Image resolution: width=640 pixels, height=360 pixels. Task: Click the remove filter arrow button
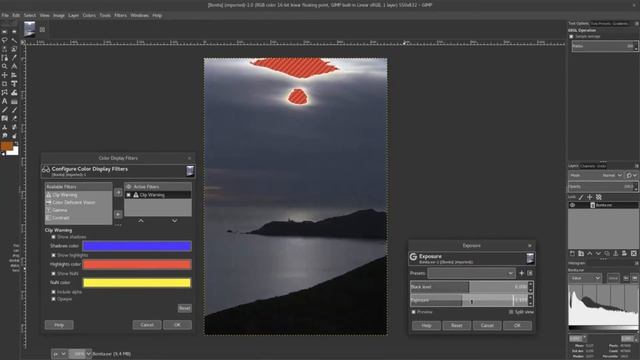point(118,214)
